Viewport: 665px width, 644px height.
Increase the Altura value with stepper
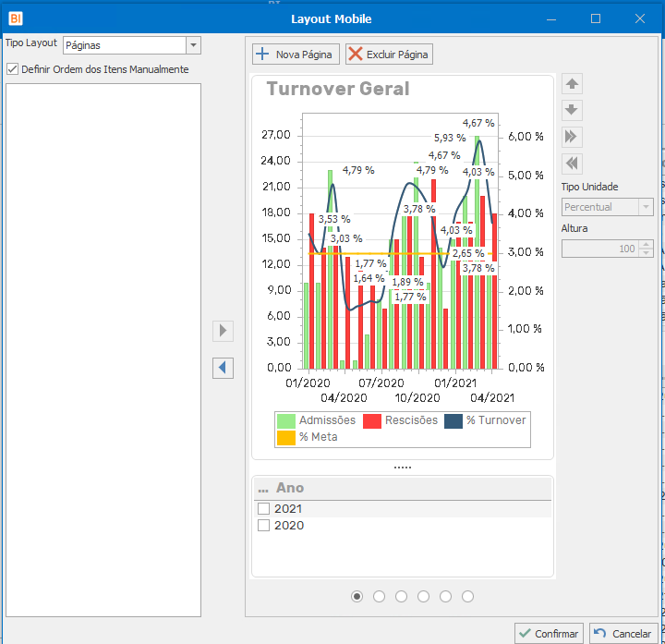(646, 245)
